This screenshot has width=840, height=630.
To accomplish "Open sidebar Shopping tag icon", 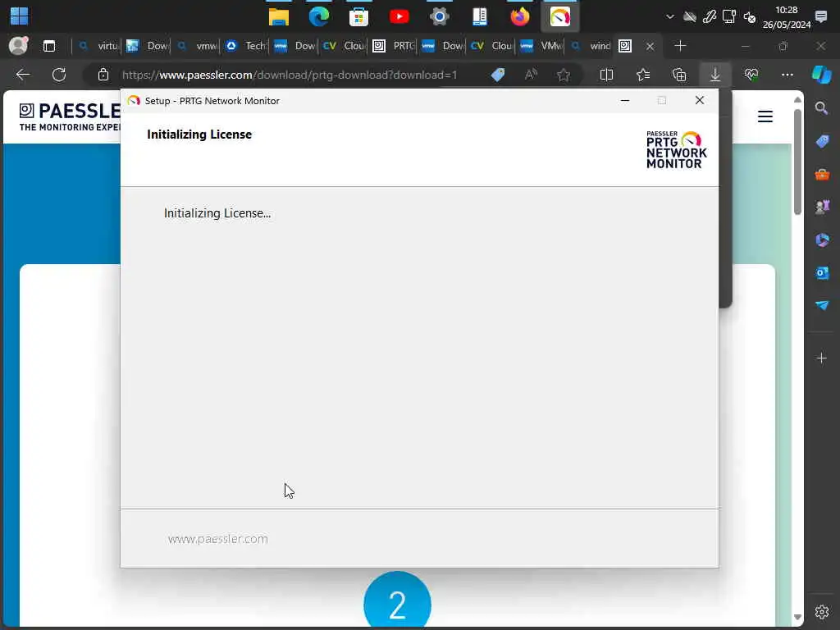I will click(822, 141).
